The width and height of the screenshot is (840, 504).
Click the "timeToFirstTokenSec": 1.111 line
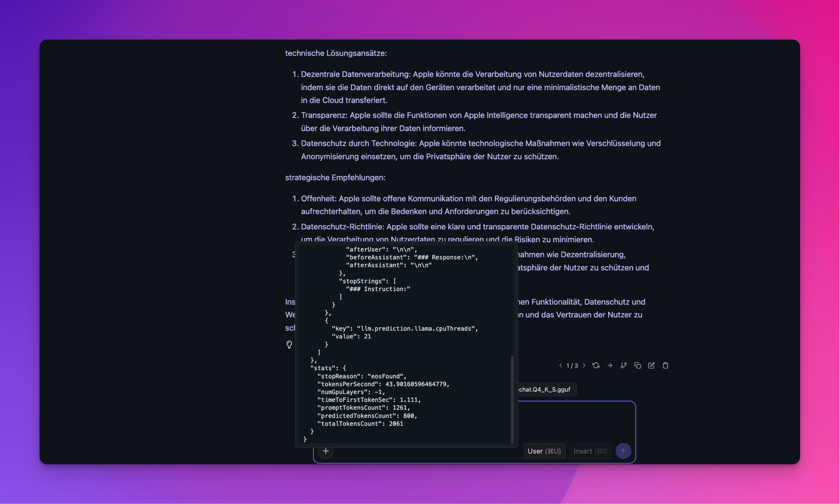(369, 400)
